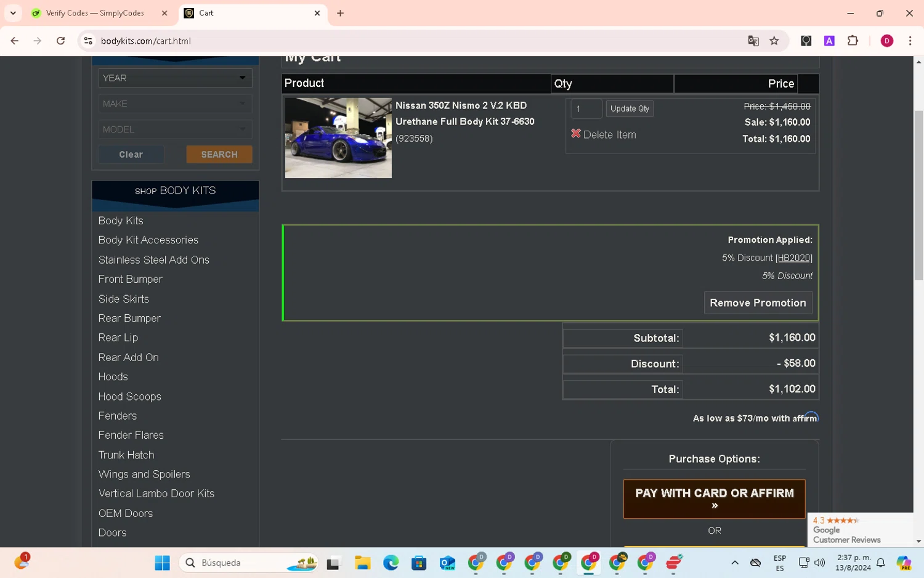Image resolution: width=924 pixels, height=578 pixels.
Task: Open Microsoft Store from the taskbar
Action: point(419,563)
